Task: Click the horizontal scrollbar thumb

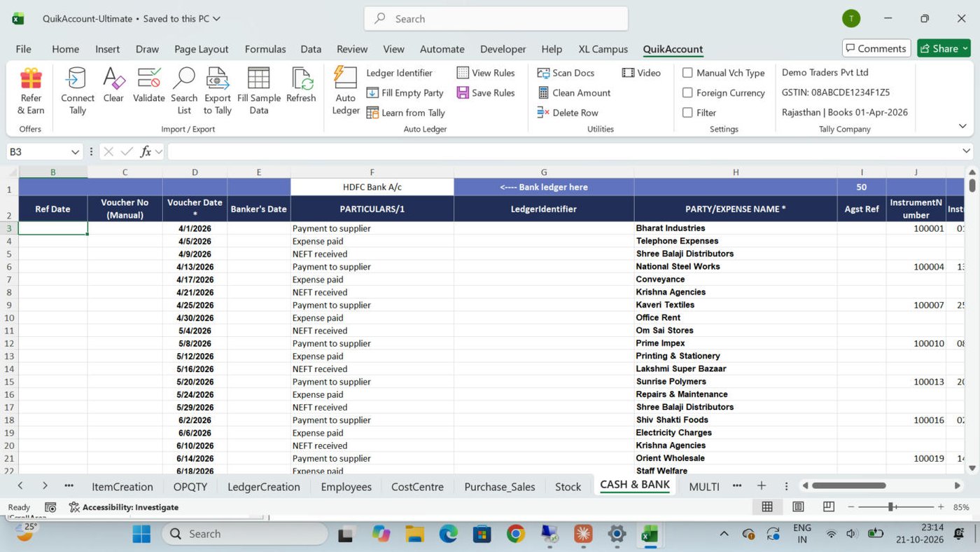Action: (x=848, y=485)
